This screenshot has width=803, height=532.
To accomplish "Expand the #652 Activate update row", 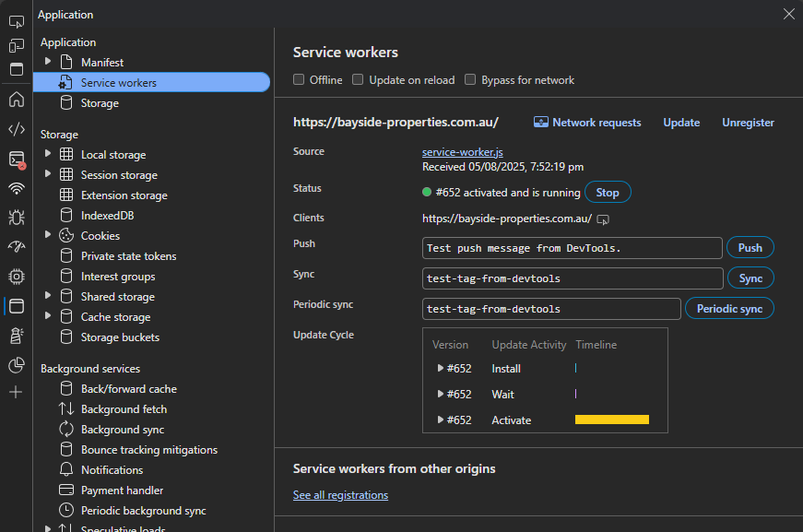I will click(x=441, y=420).
